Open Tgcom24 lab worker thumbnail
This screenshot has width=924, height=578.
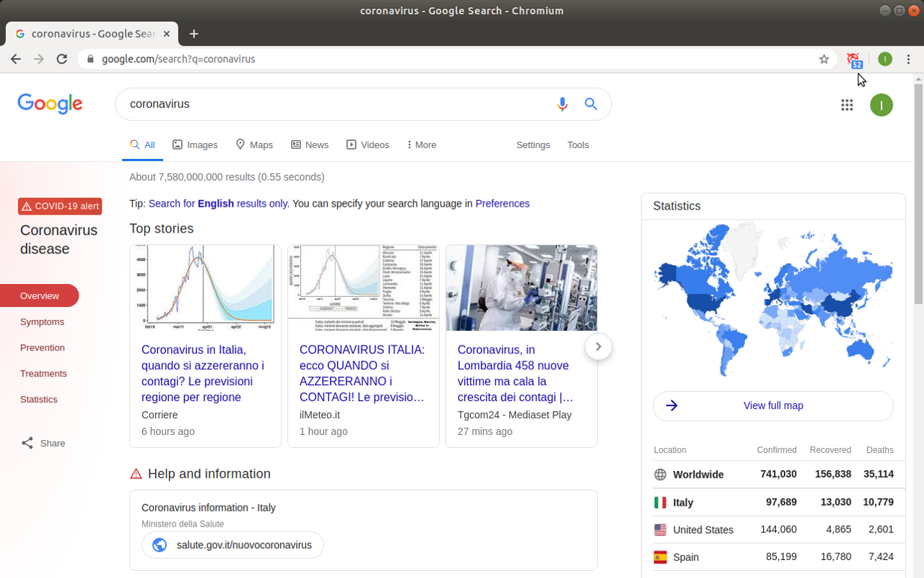(x=522, y=288)
